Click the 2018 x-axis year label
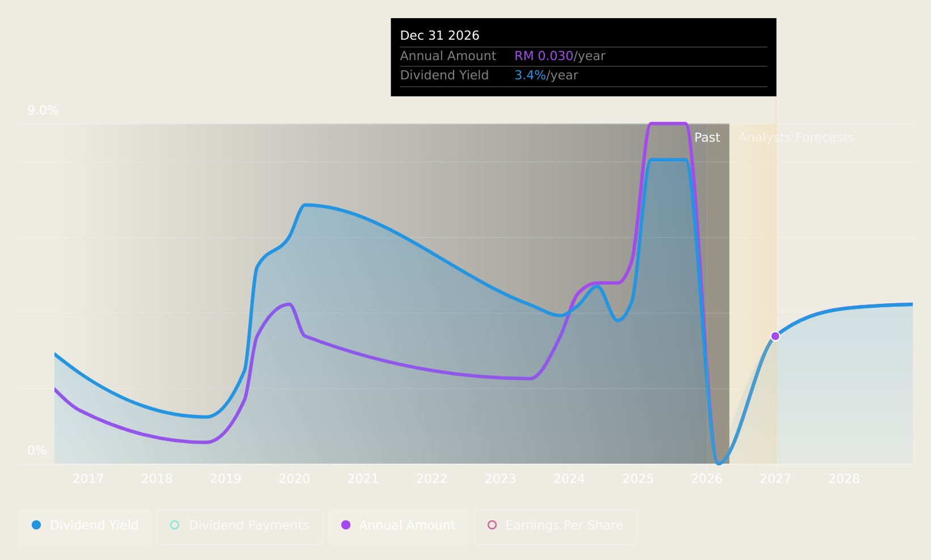Screen dimensions: 931x560 (x=157, y=479)
